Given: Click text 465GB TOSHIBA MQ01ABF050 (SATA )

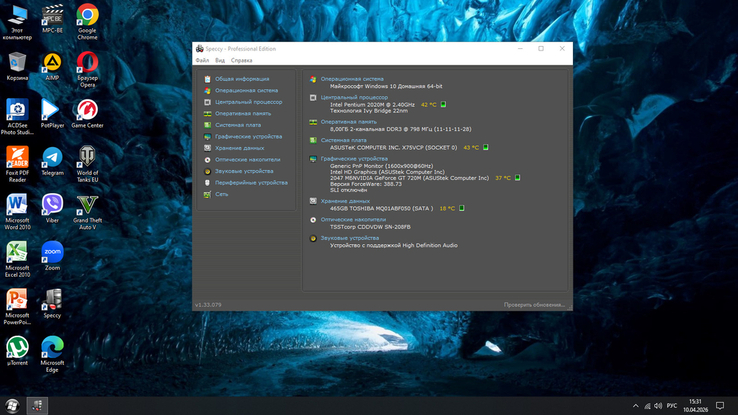Looking at the screenshot, I should tap(381, 208).
